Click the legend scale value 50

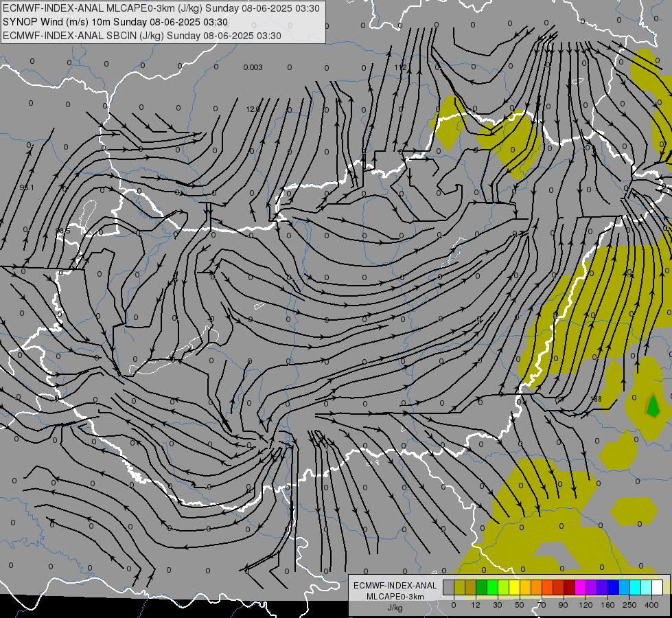(x=520, y=605)
